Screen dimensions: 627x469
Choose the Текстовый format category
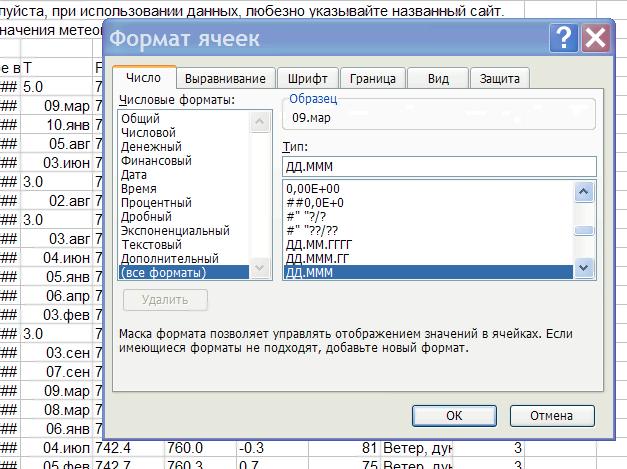point(151,245)
